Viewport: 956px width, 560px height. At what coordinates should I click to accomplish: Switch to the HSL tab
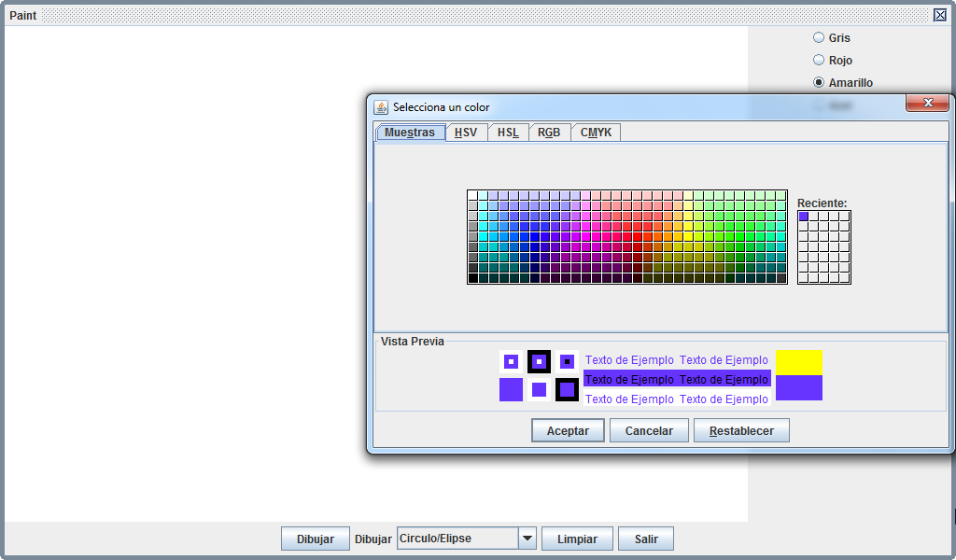[x=507, y=132]
